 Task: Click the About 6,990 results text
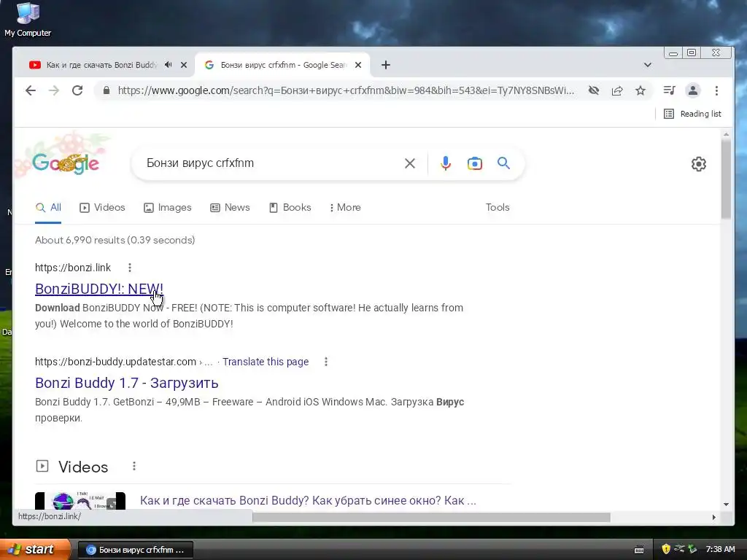pos(115,240)
